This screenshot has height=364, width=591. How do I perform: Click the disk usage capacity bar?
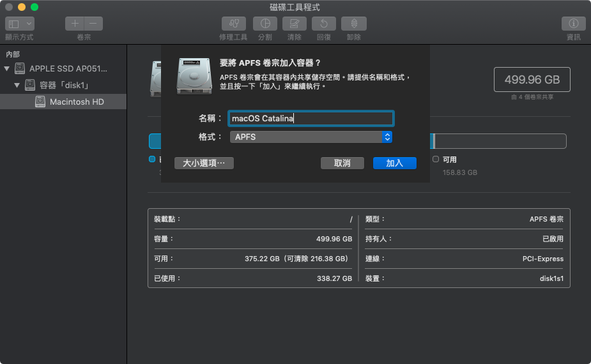[x=498, y=141]
